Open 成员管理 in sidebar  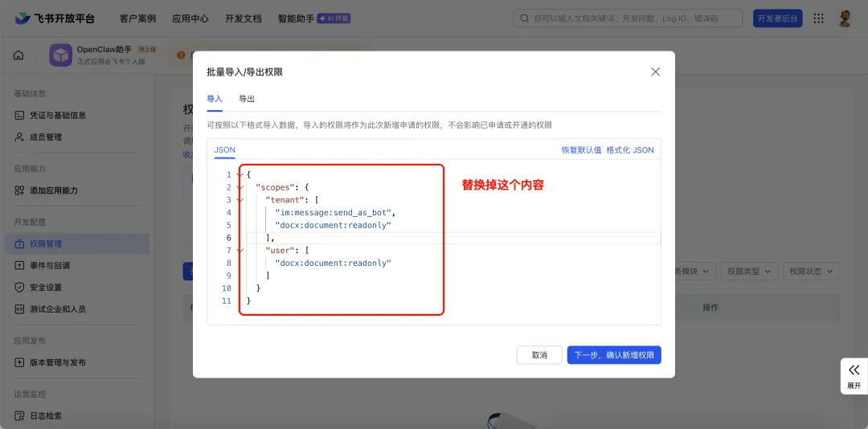click(x=77, y=137)
